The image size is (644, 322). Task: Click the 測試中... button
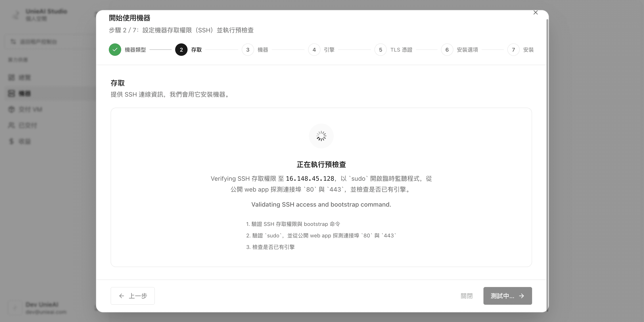508,296
